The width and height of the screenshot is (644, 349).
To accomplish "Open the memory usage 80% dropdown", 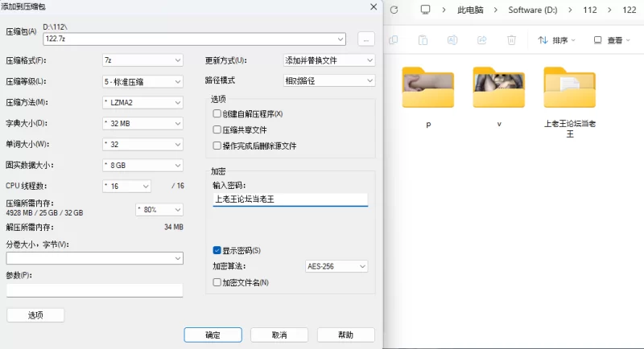I will point(159,210).
